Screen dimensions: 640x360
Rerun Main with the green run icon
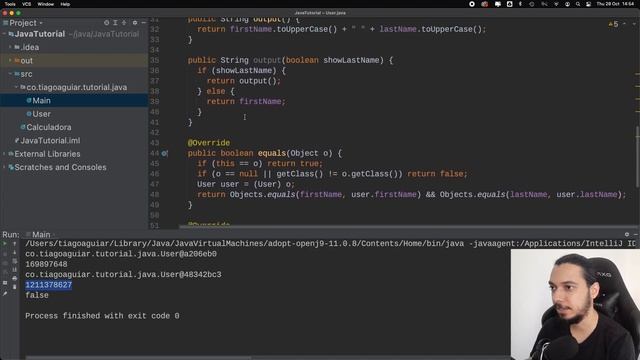(x=4, y=244)
